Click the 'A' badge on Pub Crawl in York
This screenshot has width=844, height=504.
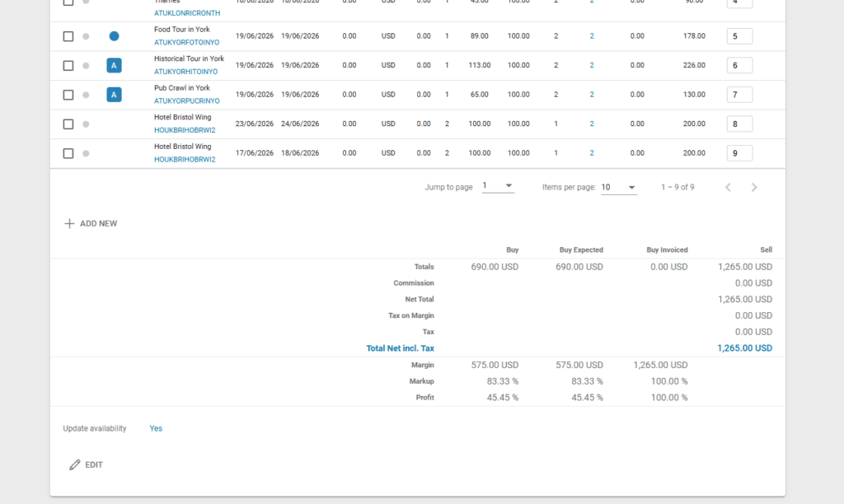click(x=114, y=95)
